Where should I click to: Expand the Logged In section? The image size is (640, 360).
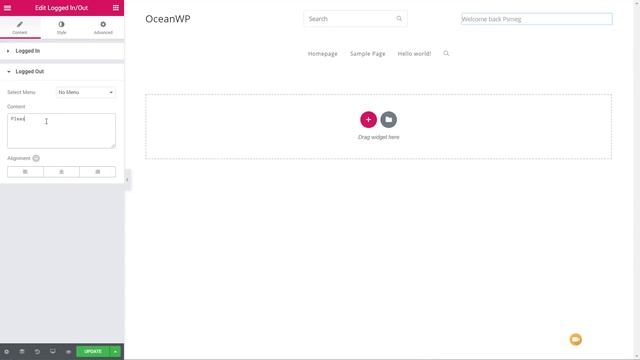point(62,51)
